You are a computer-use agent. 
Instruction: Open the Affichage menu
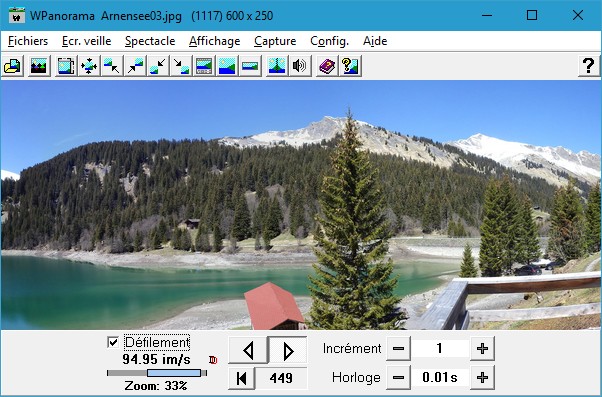[x=214, y=41]
